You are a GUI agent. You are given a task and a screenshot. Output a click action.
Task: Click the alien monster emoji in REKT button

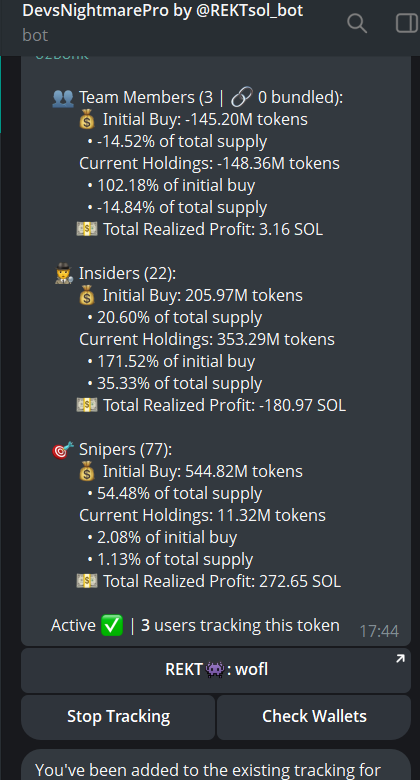(x=215, y=670)
